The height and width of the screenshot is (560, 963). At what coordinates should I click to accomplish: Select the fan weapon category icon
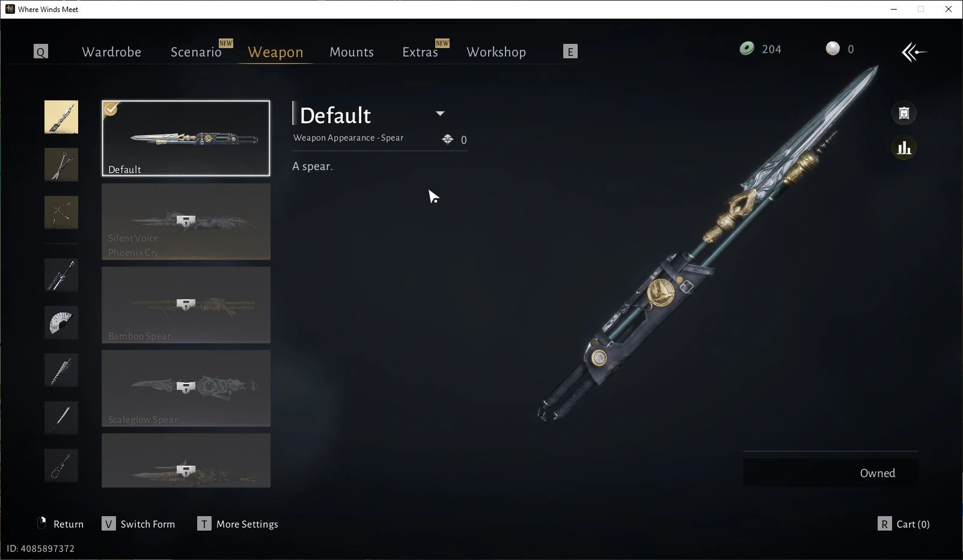click(x=61, y=323)
